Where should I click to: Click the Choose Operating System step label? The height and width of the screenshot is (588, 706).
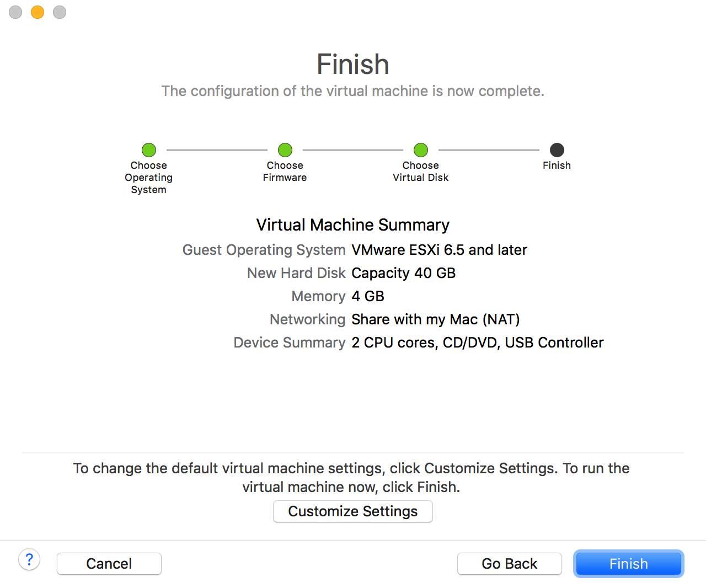[x=149, y=178]
